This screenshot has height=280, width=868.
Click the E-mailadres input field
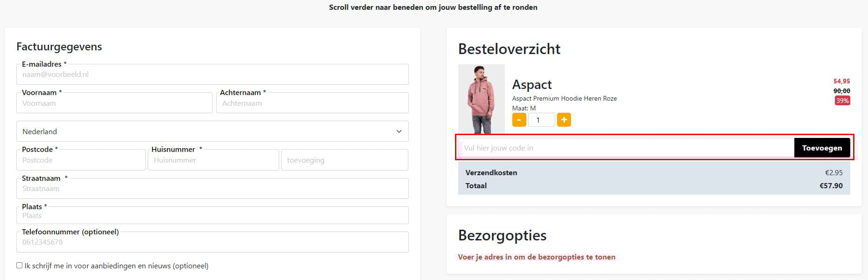tap(212, 74)
